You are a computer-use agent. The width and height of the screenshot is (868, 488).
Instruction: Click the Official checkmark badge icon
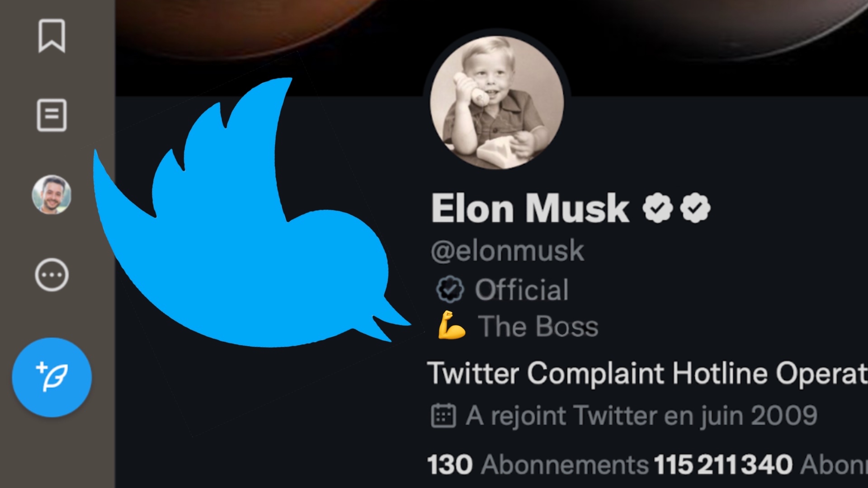pyautogui.click(x=450, y=290)
